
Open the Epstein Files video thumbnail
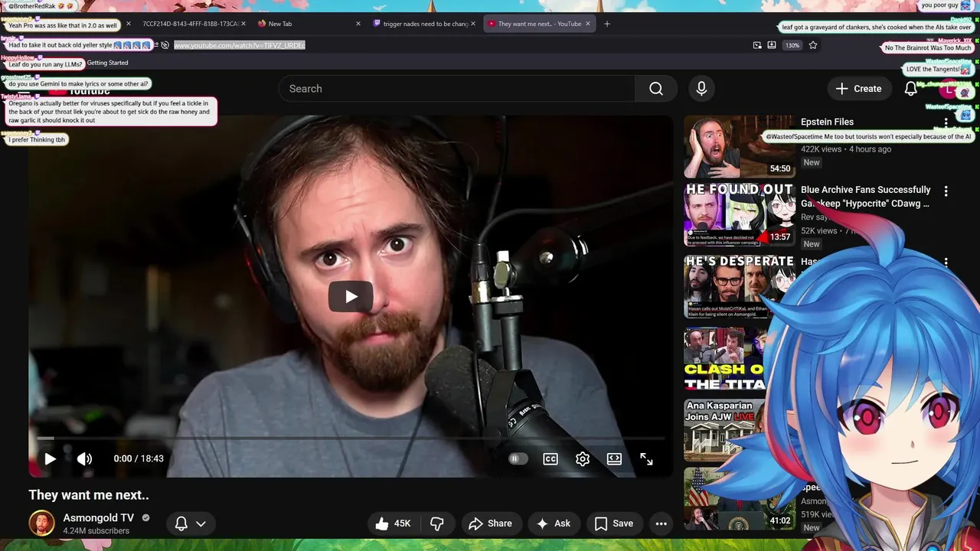click(739, 147)
